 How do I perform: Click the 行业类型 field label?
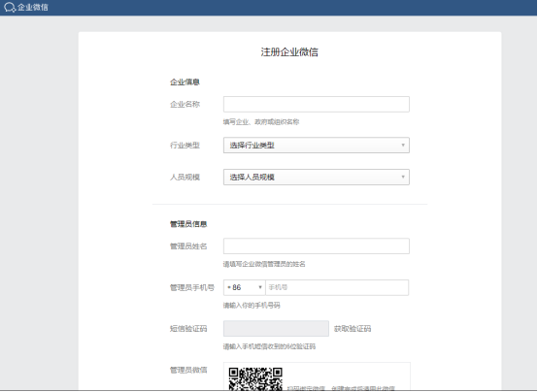point(185,146)
